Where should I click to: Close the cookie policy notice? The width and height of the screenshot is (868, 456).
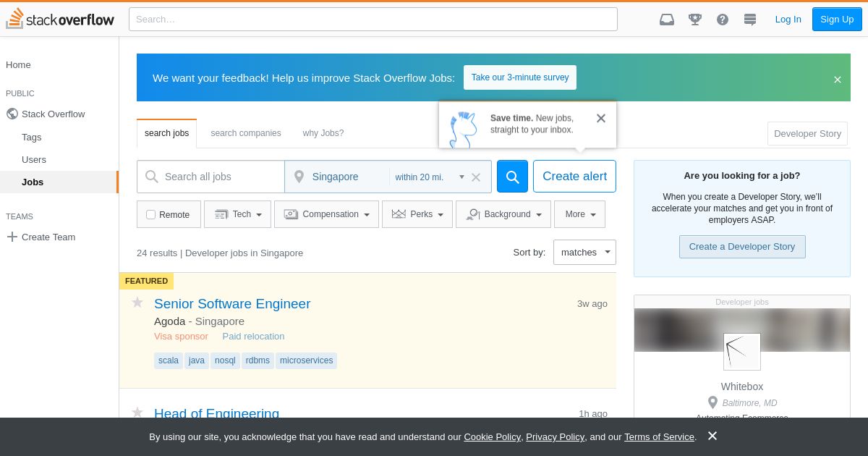coord(712,436)
